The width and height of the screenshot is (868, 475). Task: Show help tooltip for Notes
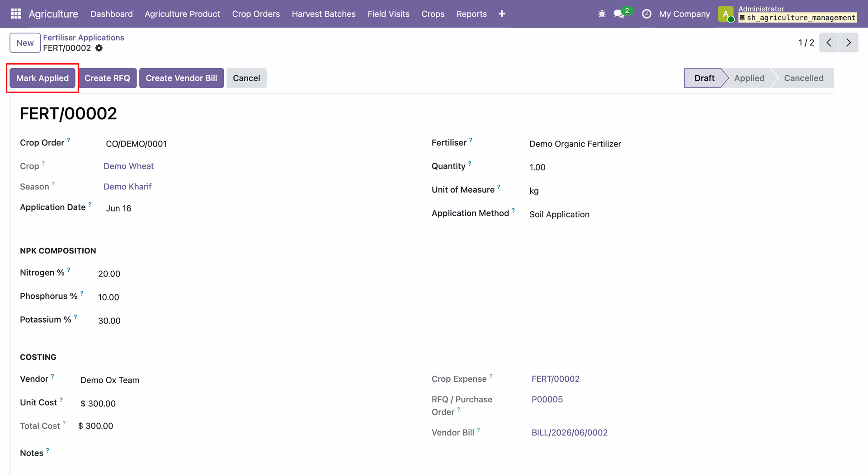(47, 450)
